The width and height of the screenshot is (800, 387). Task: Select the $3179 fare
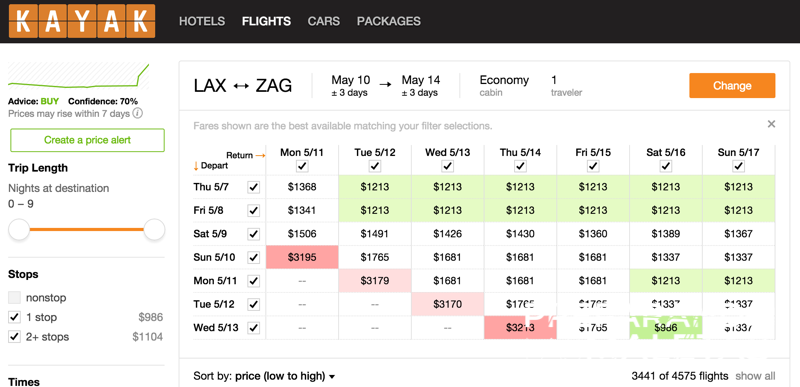click(x=375, y=281)
